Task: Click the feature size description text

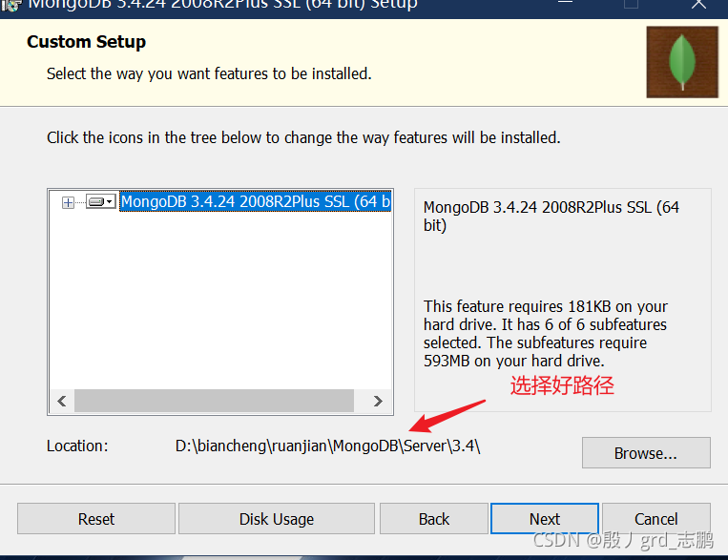Action: 546,333
